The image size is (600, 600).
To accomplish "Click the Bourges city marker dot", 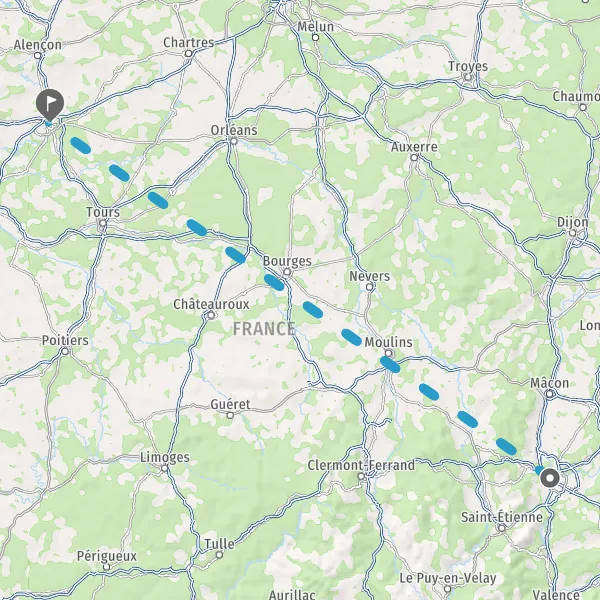I will [x=287, y=272].
